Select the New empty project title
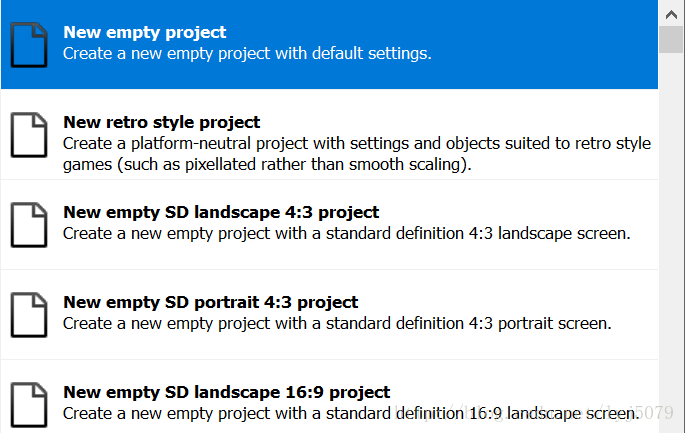The width and height of the screenshot is (685, 433). (145, 32)
